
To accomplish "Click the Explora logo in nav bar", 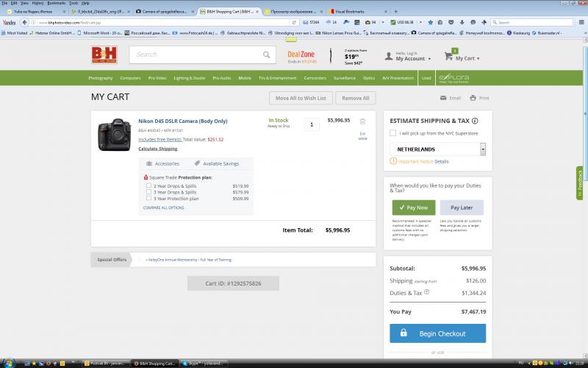I will [x=454, y=78].
